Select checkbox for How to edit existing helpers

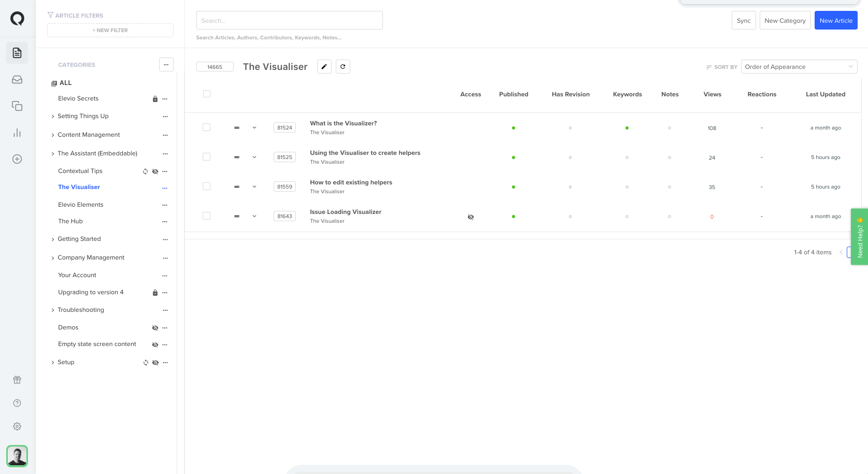(x=206, y=186)
